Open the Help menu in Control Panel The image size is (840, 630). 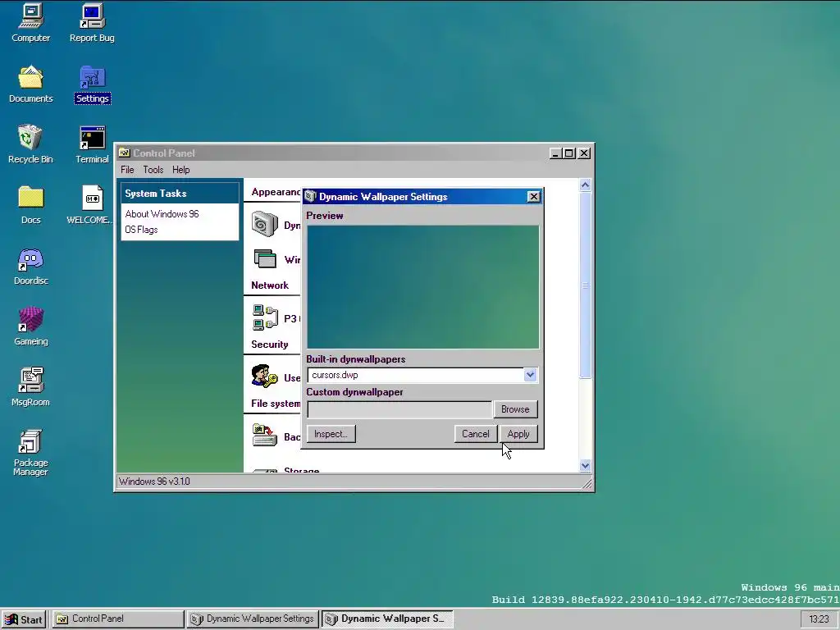(x=180, y=170)
